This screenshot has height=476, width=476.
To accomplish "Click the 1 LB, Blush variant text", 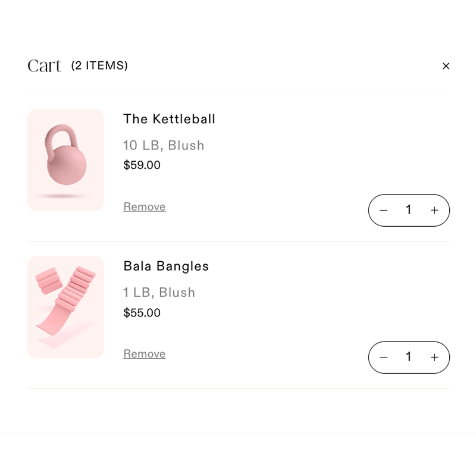I will (x=159, y=293).
